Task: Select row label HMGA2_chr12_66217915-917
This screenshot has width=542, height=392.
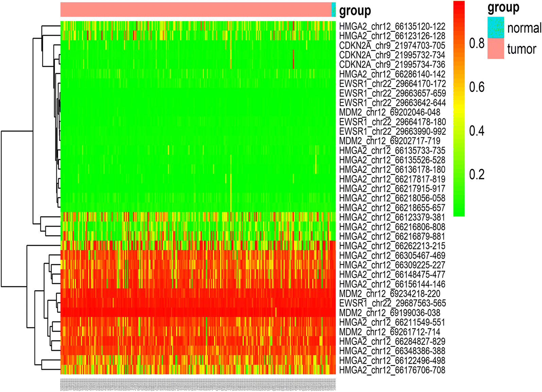Action: 392,188
